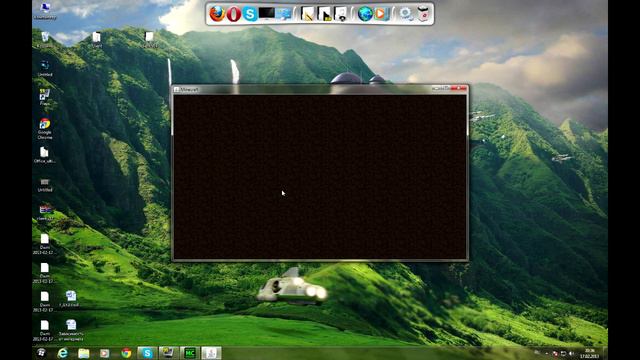Screen dimensions: 640x360
Task: Open the ruler document icon in the dock
Action: [x=307, y=14]
